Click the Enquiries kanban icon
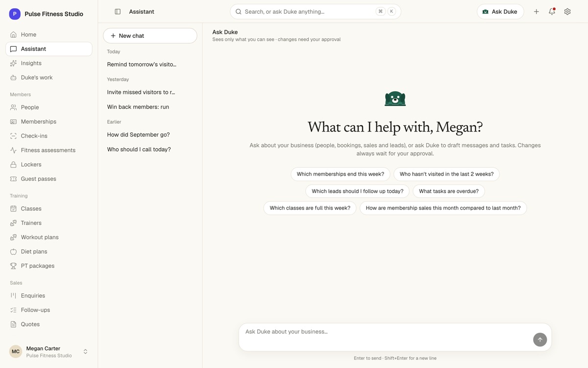Viewport: 588px width, 368px height. pos(13,296)
